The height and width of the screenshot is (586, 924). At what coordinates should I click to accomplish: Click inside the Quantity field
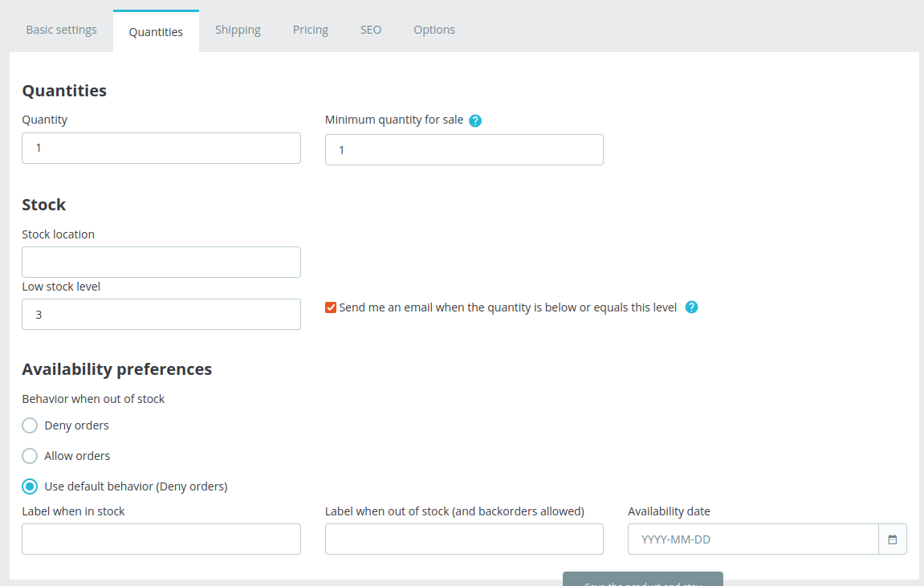coord(161,148)
